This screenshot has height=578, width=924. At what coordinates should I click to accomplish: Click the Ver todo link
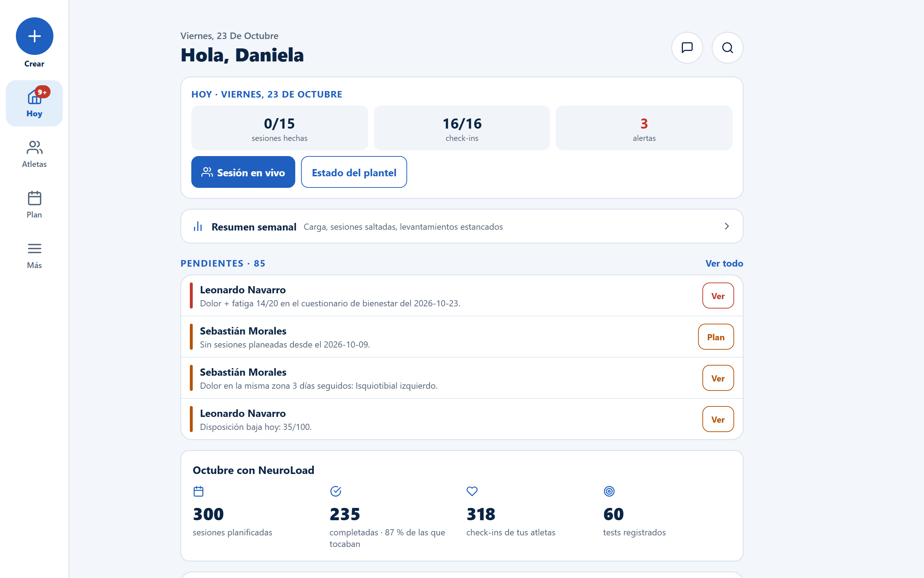click(x=724, y=263)
